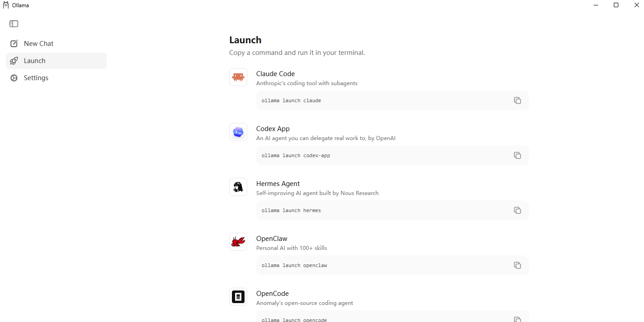Click the OpenClaw title
644x322 pixels.
click(272, 239)
